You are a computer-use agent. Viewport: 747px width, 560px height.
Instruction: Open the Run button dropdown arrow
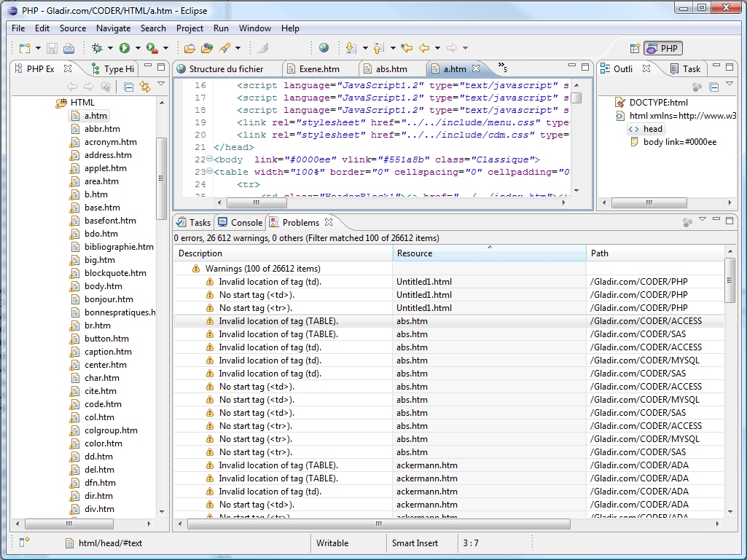[138, 49]
